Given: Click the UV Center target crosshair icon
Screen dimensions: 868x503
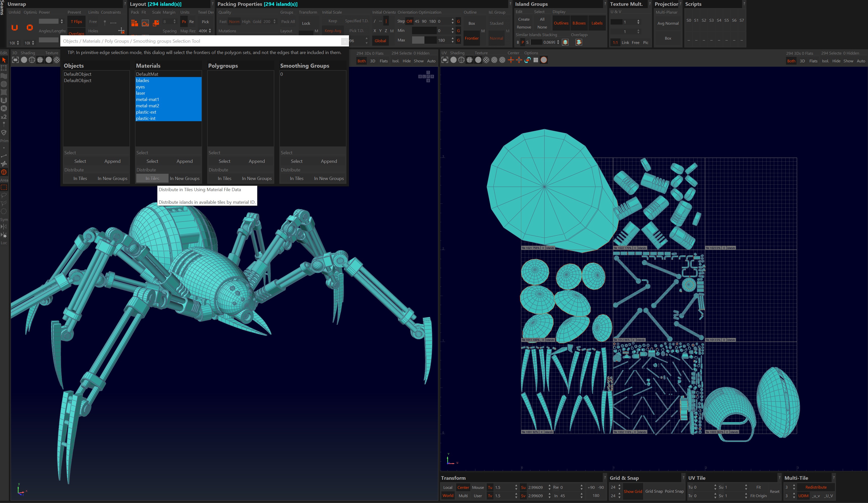Looking at the screenshot, I should (519, 60).
